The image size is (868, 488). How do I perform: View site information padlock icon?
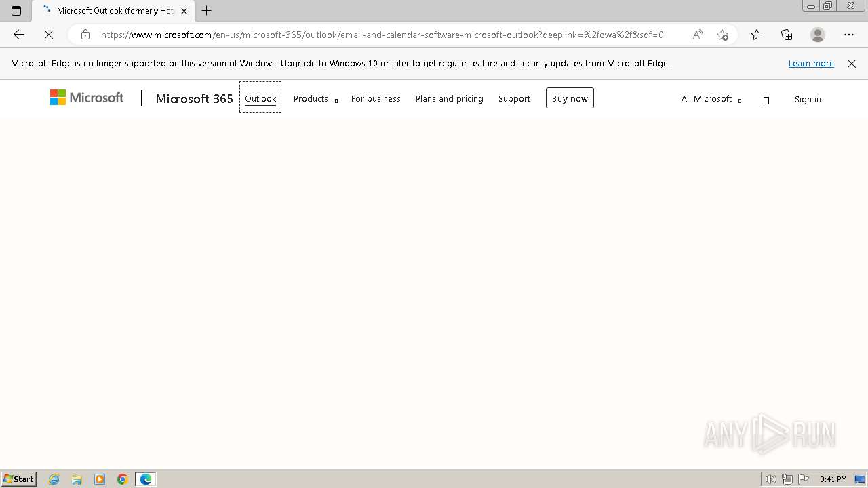(x=85, y=35)
